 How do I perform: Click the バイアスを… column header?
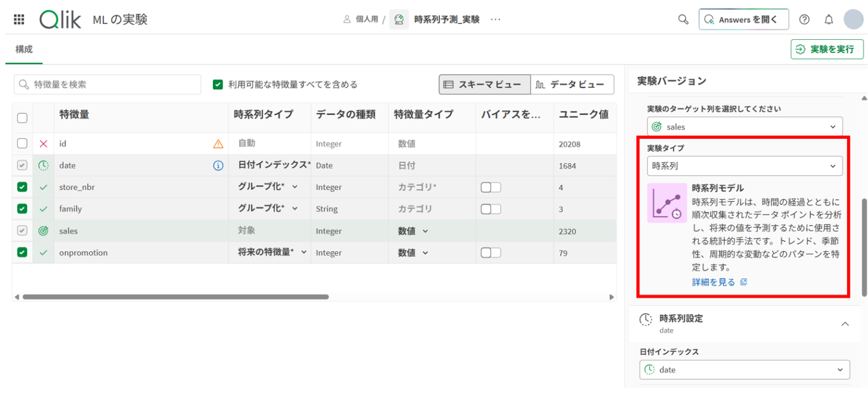(511, 114)
